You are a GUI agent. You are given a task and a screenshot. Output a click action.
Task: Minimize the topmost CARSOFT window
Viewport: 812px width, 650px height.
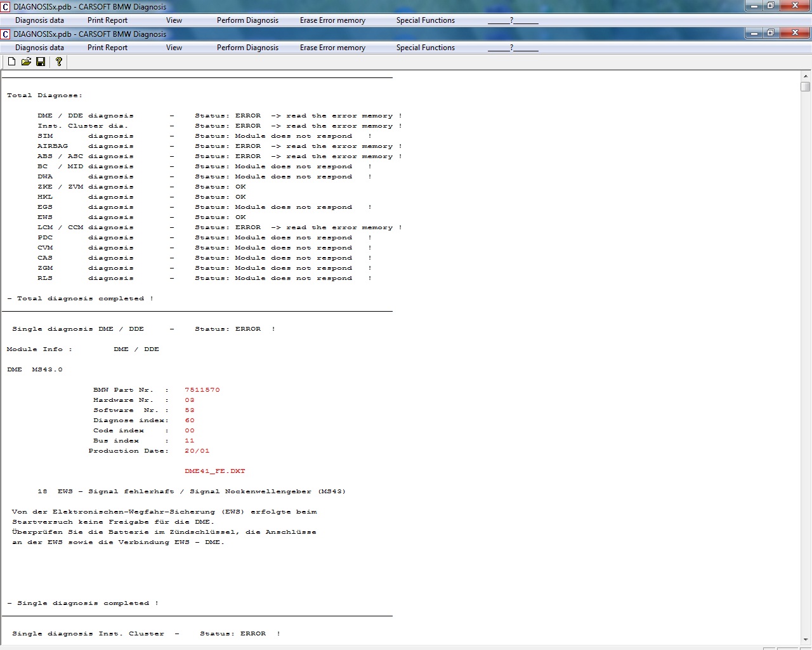(754, 6)
